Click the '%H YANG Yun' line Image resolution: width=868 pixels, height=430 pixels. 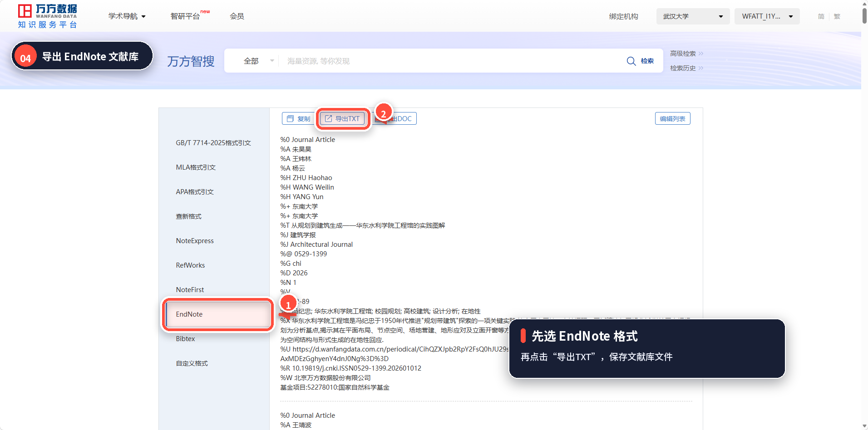point(301,197)
